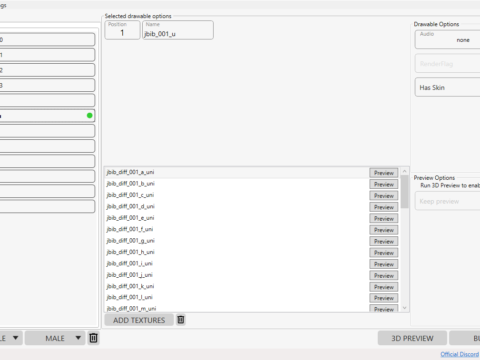Toggle the Has Skin option
The image size is (480, 360).
[x=448, y=87]
